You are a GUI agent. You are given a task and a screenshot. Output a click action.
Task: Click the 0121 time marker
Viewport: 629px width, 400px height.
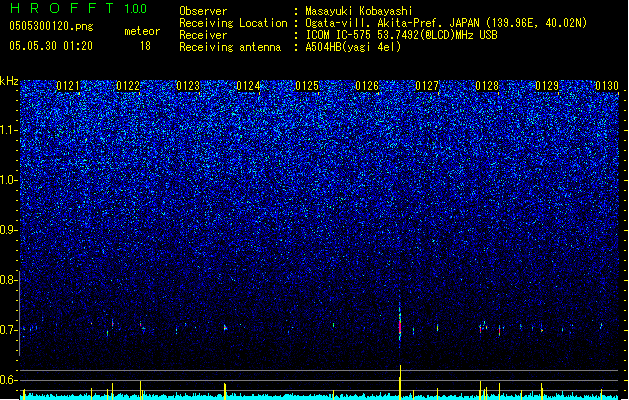tap(68, 86)
